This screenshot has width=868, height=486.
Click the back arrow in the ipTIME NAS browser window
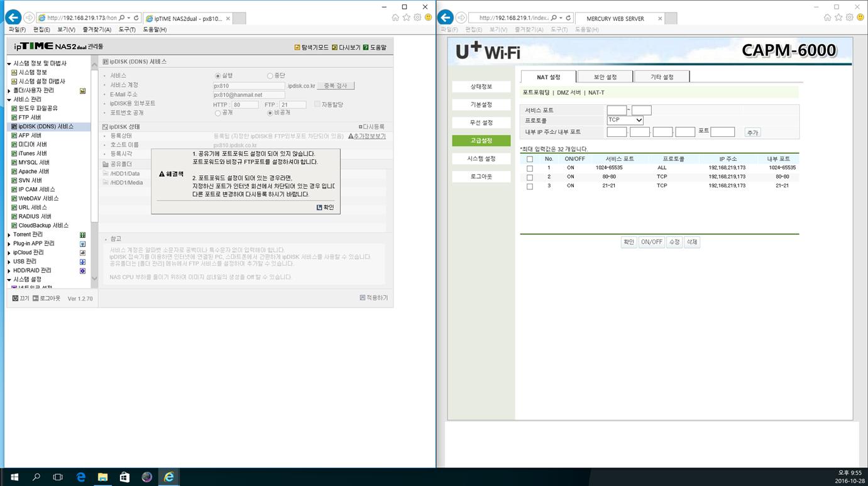click(13, 18)
